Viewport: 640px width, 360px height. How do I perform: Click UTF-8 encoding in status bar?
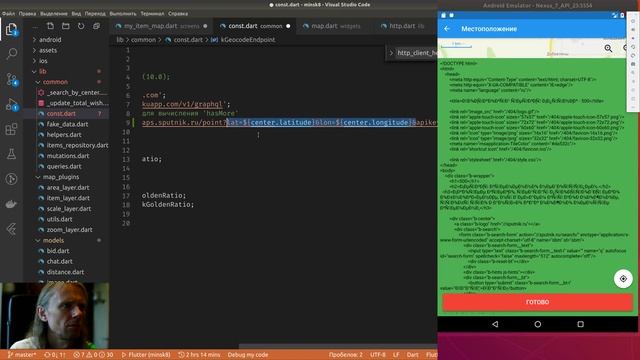point(378,355)
